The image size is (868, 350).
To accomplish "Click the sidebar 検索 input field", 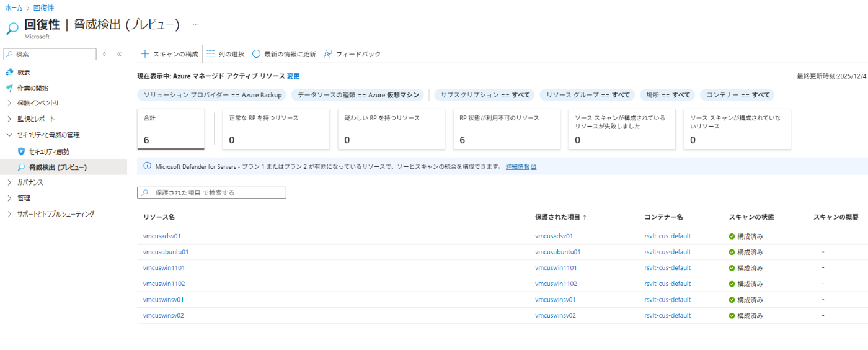I will click(x=50, y=55).
